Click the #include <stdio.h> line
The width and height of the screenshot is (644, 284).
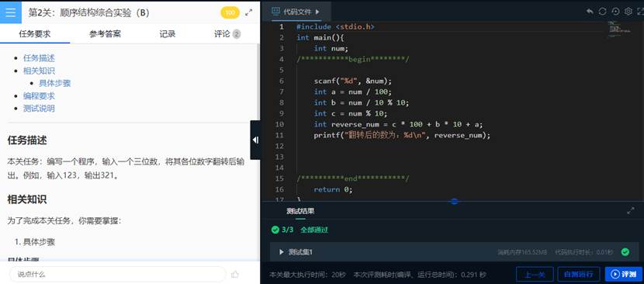[335, 26]
